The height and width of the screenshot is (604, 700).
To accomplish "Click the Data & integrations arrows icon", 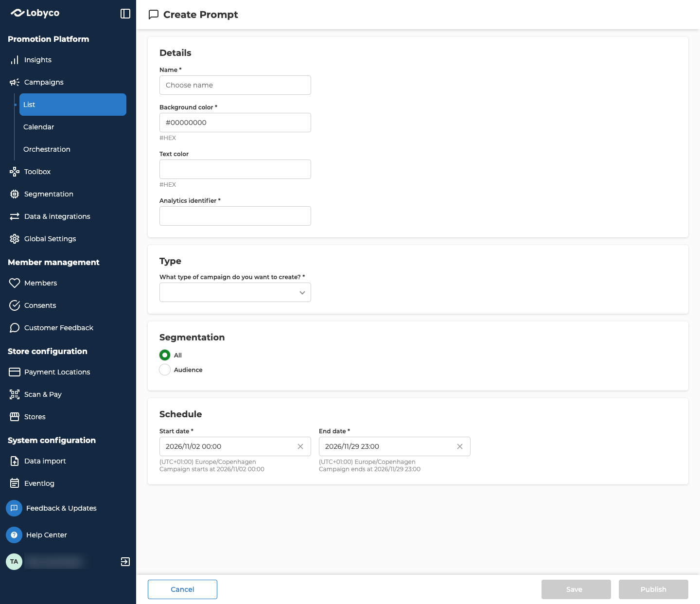I will (x=15, y=216).
